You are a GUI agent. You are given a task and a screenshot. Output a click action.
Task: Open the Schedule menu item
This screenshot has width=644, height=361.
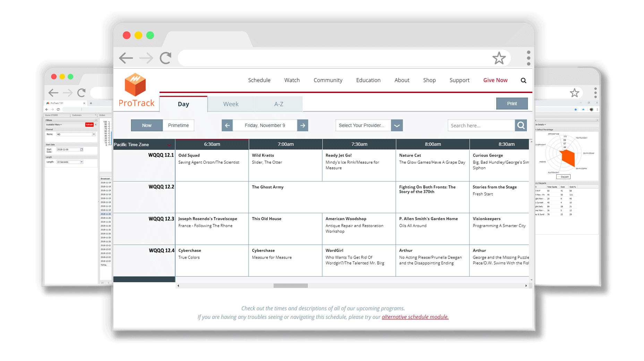259,80
